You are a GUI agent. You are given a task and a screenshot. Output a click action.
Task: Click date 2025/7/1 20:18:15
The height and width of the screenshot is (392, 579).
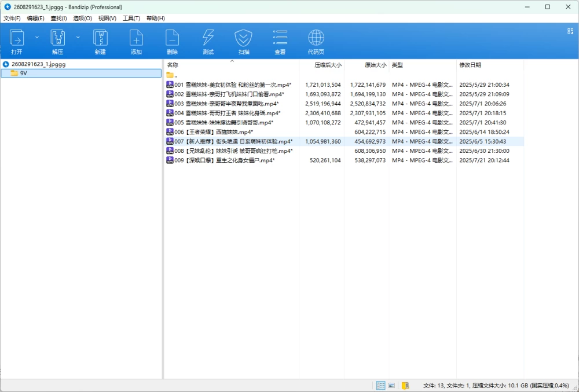tap(483, 113)
